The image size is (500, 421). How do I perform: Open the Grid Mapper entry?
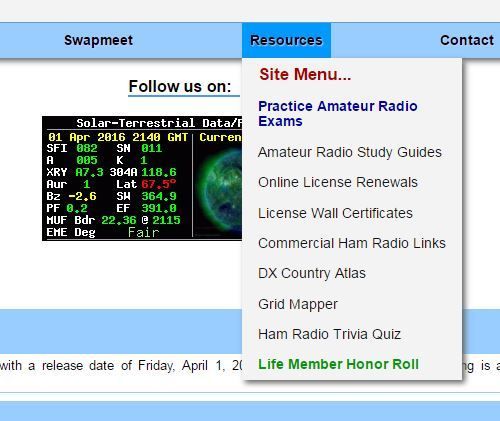tap(298, 304)
